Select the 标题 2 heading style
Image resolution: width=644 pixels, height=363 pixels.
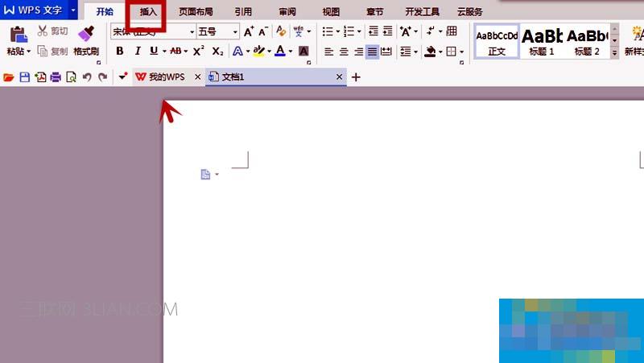click(x=587, y=42)
